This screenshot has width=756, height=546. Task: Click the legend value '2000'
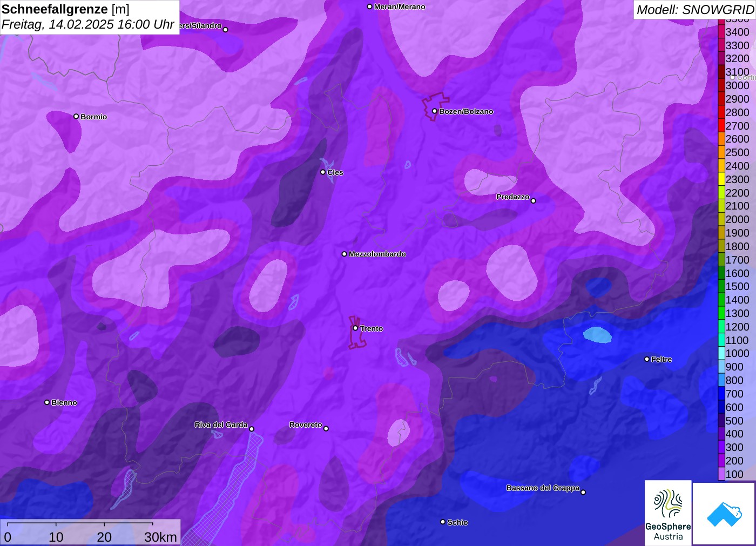737,219
